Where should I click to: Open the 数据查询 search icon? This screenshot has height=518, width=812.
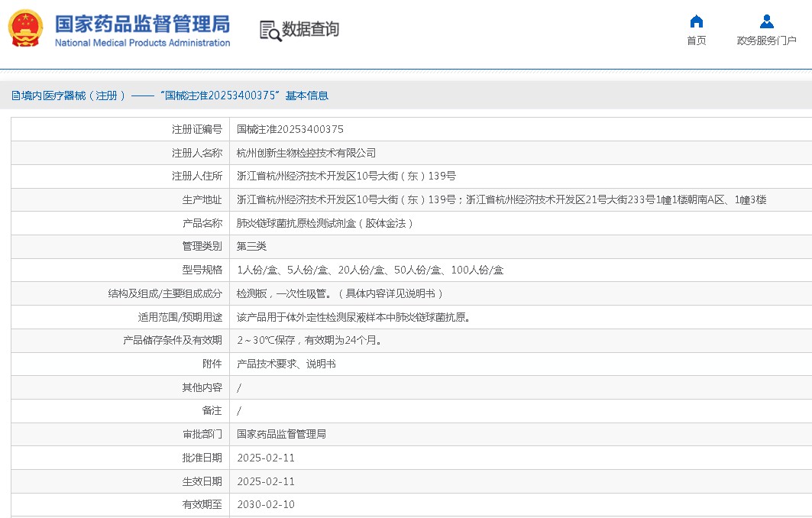coord(270,31)
